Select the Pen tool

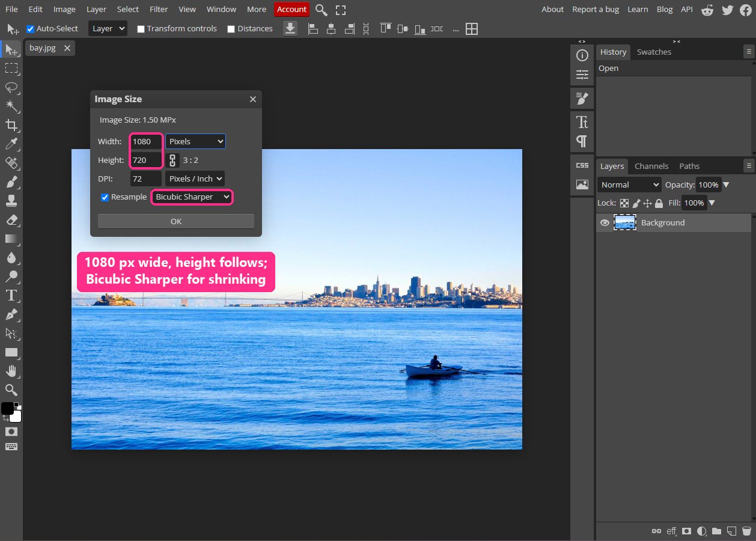pyautogui.click(x=11, y=314)
